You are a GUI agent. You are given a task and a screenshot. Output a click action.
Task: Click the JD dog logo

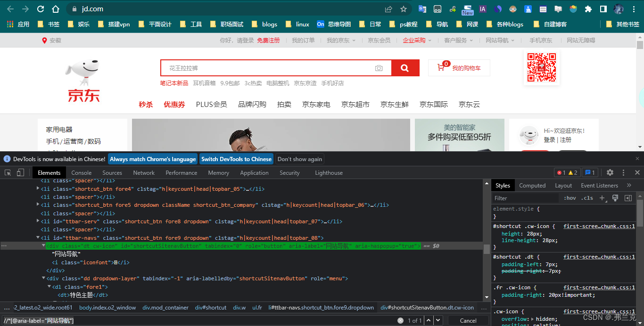pyautogui.click(x=83, y=81)
